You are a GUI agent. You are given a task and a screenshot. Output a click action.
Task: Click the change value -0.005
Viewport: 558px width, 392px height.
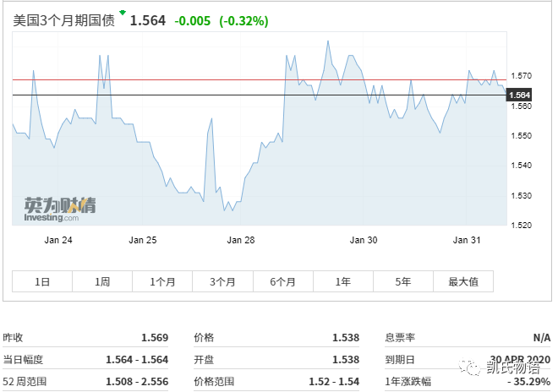(x=193, y=21)
